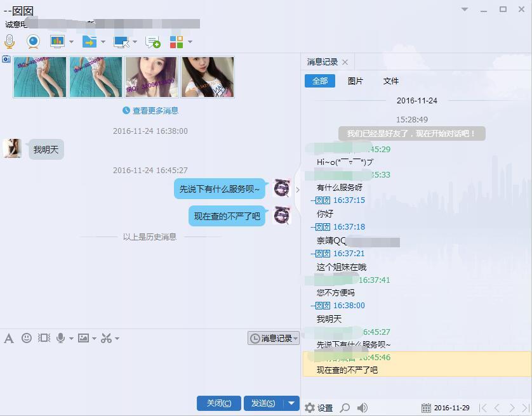Open remote desktop control icon

(121, 42)
